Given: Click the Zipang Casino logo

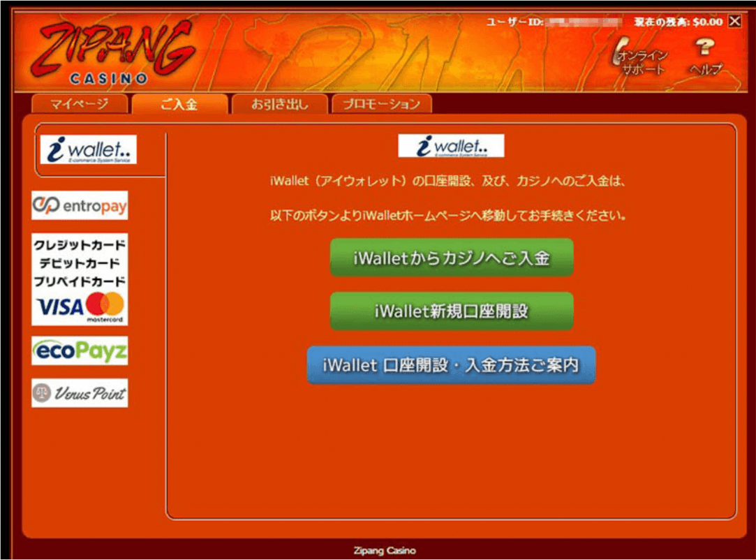Looking at the screenshot, I should pos(113,53).
